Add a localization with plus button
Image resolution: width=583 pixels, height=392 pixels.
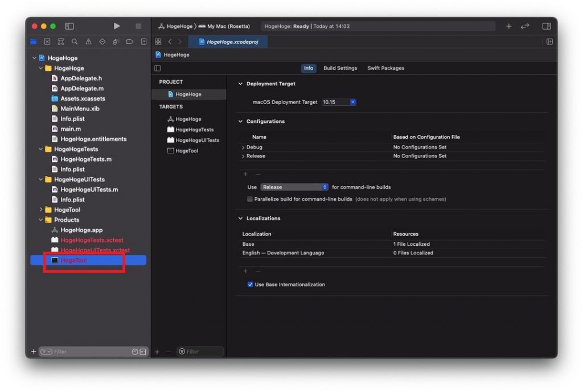pyautogui.click(x=245, y=271)
